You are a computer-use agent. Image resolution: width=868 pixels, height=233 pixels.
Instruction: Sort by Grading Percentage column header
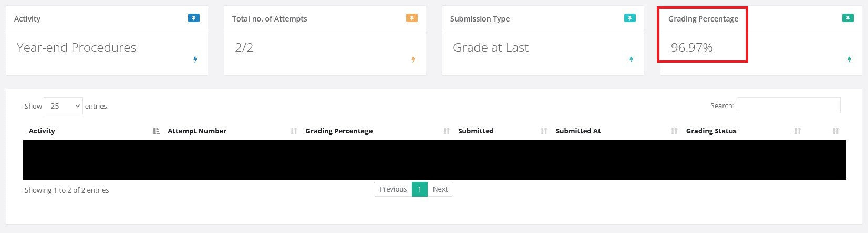pyautogui.click(x=339, y=131)
